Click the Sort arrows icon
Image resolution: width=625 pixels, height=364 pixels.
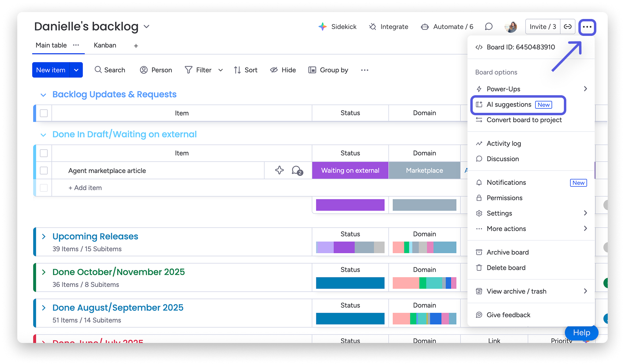tap(237, 70)
